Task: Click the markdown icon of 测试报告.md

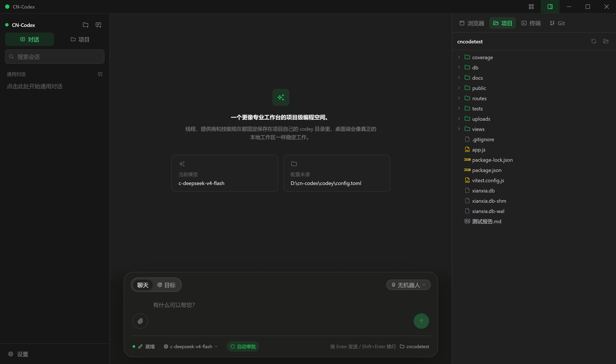Action: pyautogui.click(x=467, y=221)
